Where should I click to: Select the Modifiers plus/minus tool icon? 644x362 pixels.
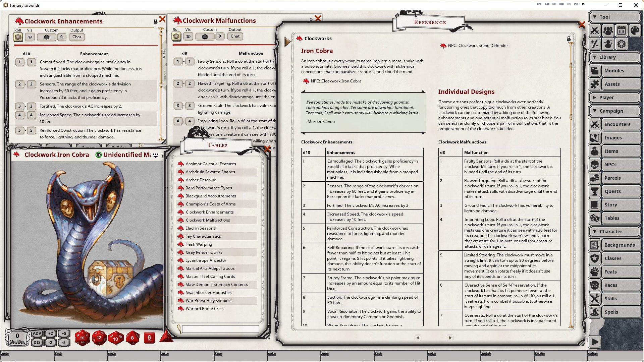click(x=594, y=44)
